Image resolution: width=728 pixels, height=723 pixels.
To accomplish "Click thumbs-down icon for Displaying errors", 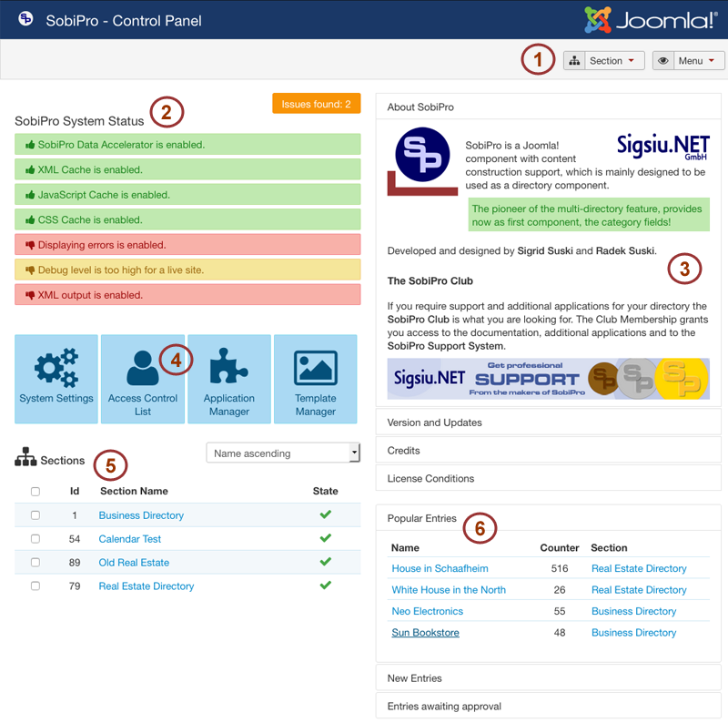I will tap(30, 245).
